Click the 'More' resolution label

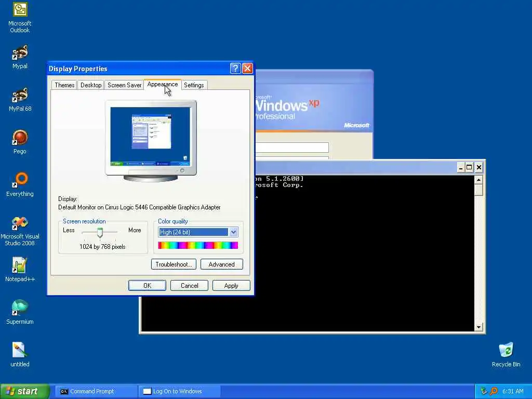click(x=135, y=230)
